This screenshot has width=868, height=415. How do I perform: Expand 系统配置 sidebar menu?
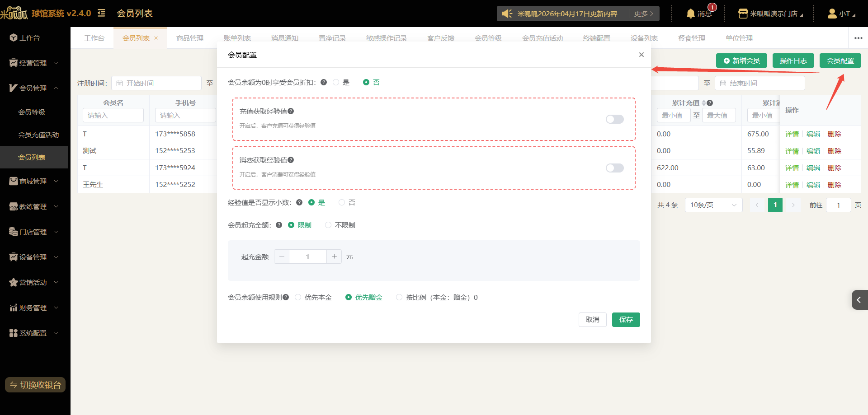[34, 333]
